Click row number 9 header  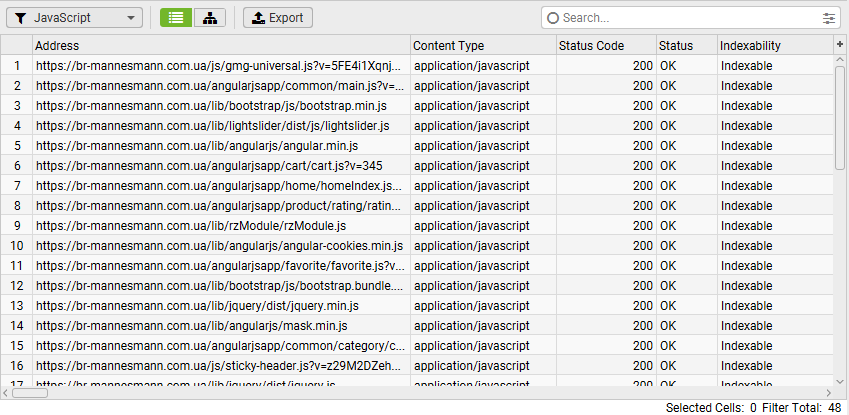pos(16,225)
